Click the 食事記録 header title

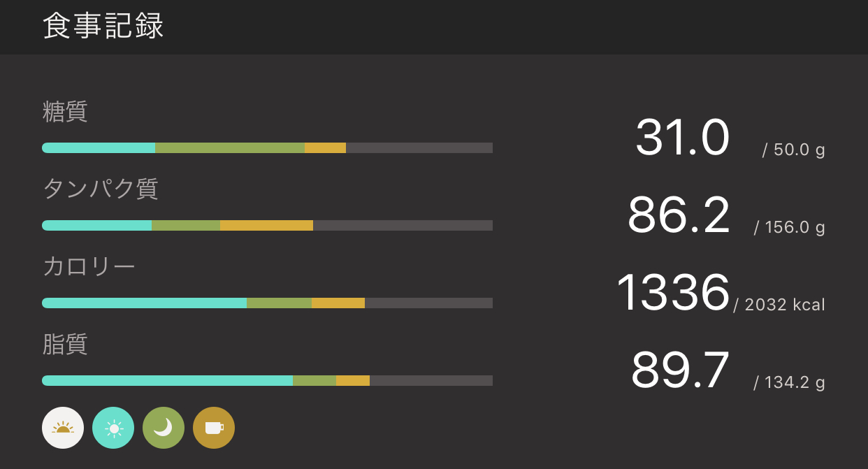pyautogui.click(x=103, y=27)
